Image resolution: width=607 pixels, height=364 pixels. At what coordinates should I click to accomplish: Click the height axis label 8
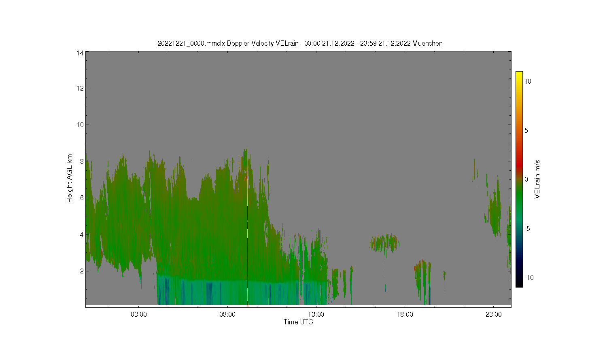coord(82,161)
